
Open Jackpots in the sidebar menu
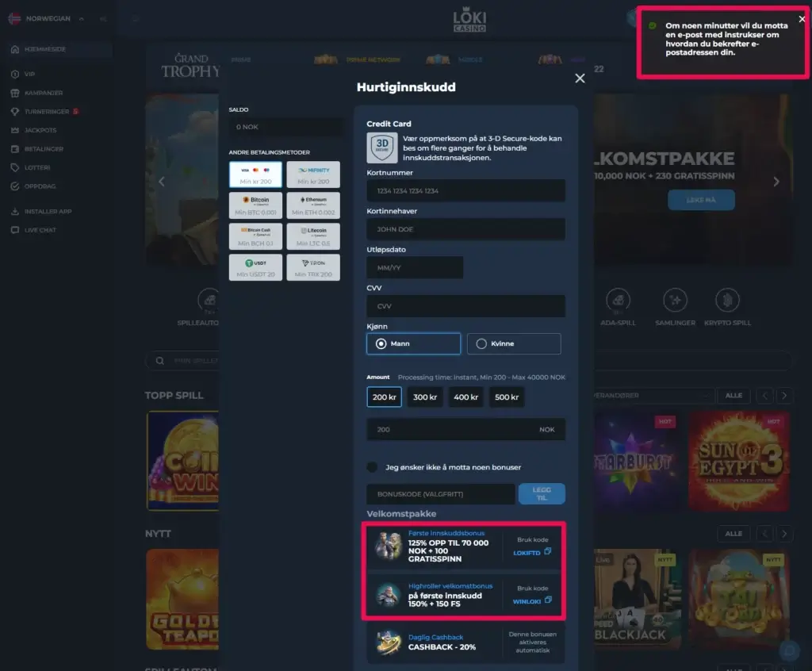pyautogui.click(x=40, y=130)
